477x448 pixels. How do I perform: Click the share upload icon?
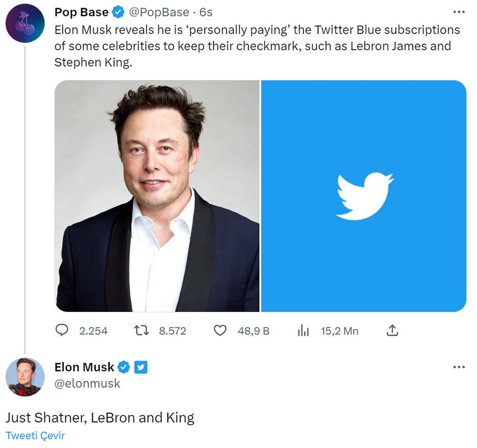pos(393,330)
